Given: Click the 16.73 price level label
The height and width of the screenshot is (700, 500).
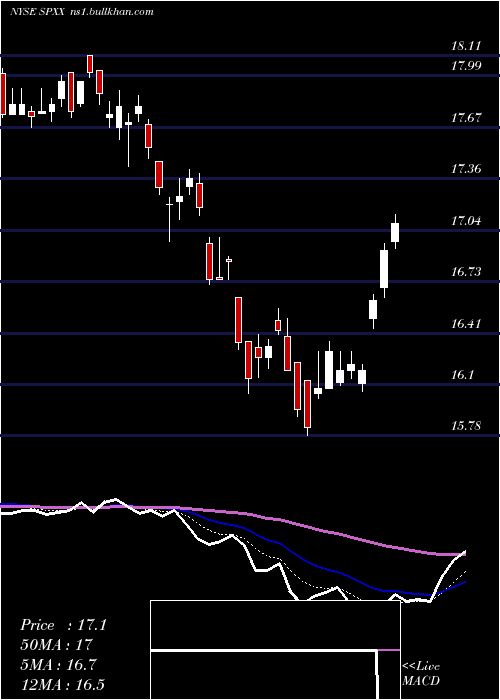Looking at the screenshot, I should pyautogui.click(x=466, y=272).
